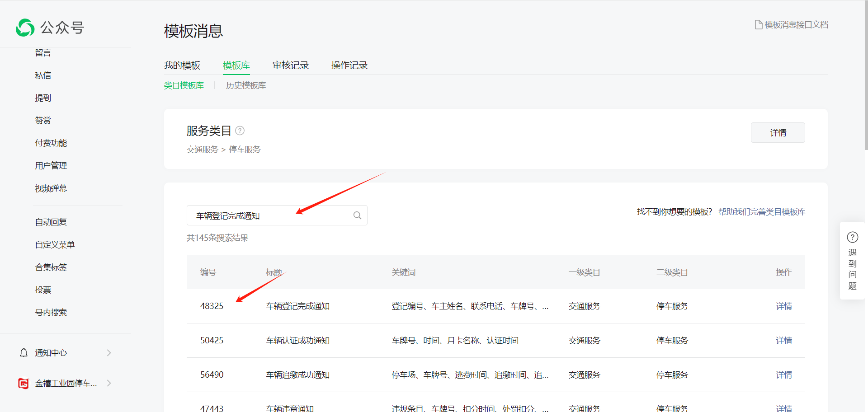Open 赞赏 in the sidebar
Image resolution: width=868 pixels, height=412 pixels.
point(43,121)
